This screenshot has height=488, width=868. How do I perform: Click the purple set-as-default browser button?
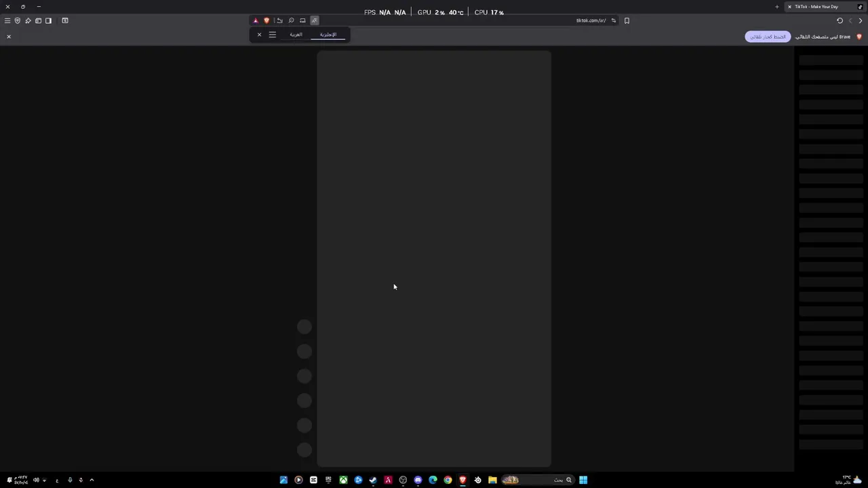click(768, 37)
